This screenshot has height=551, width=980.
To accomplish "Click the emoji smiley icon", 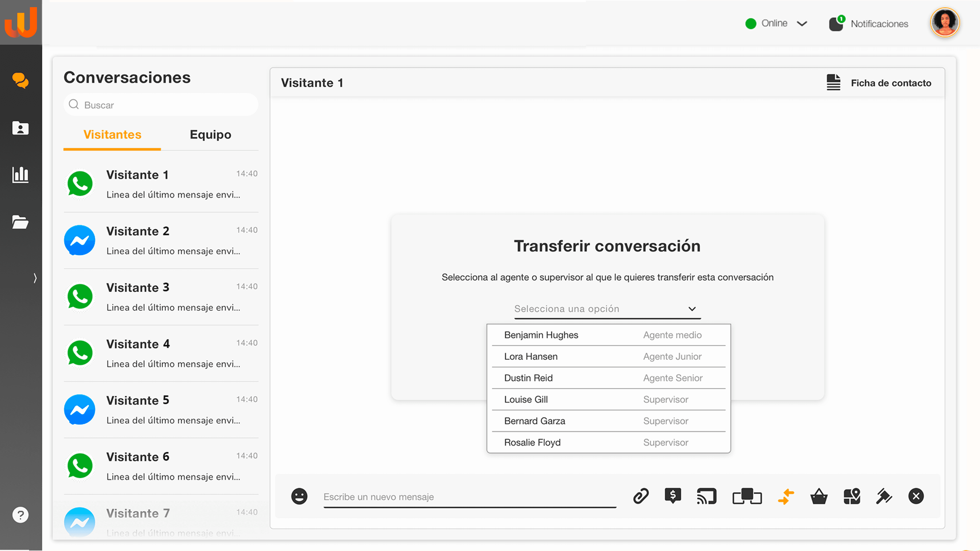I will click(x=299, y=496).
